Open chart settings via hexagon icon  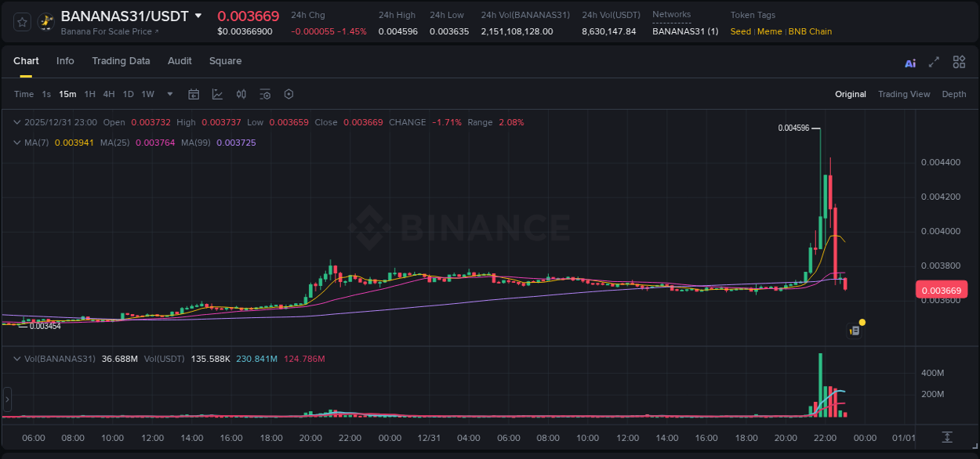[289, 94]
